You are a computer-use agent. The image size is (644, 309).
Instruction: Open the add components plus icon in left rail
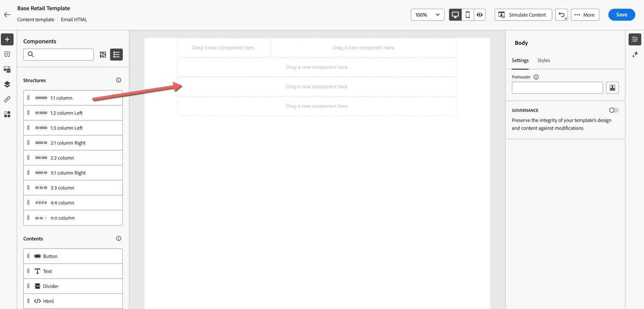click(x=7, y=39)
